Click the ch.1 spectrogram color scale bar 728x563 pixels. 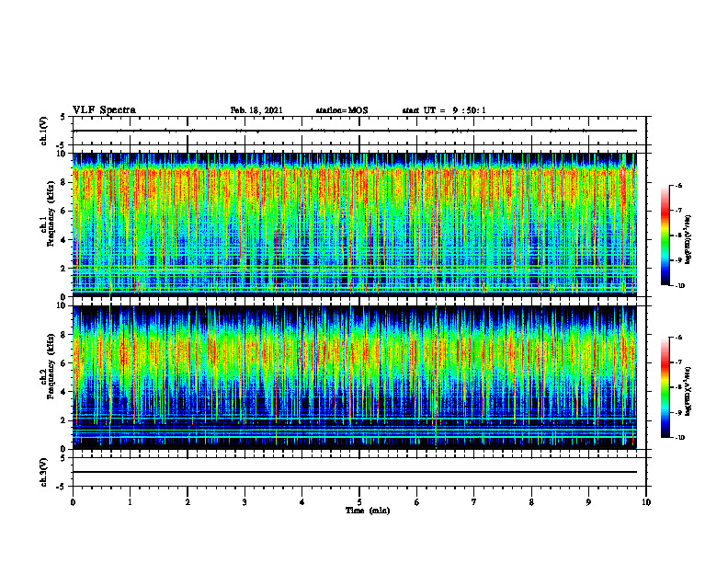[x=665, y=236]
